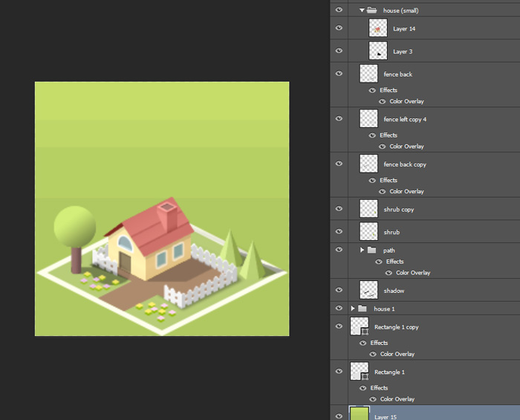The width and height of the screenshot is (520, 420).
Task: Disable Effects on the path group
Action: point(378,262)
